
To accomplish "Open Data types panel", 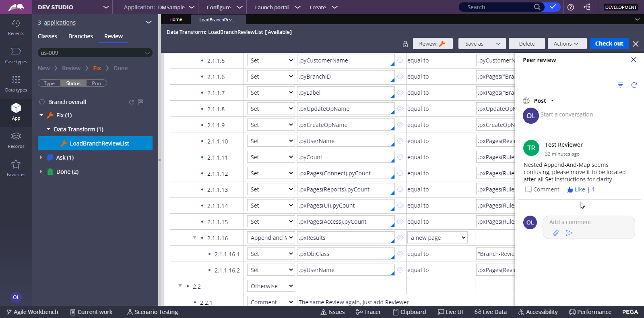I will pyautogui.click(x=16, y=84).
